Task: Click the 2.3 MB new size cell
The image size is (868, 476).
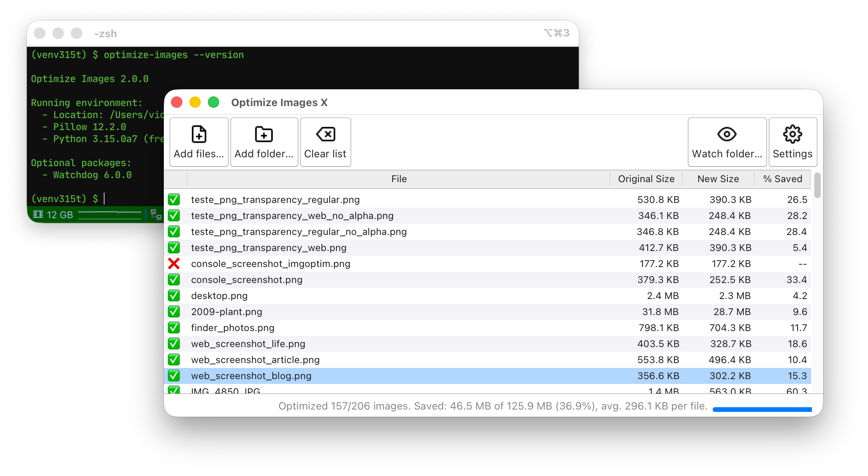Action: [735, 296]
